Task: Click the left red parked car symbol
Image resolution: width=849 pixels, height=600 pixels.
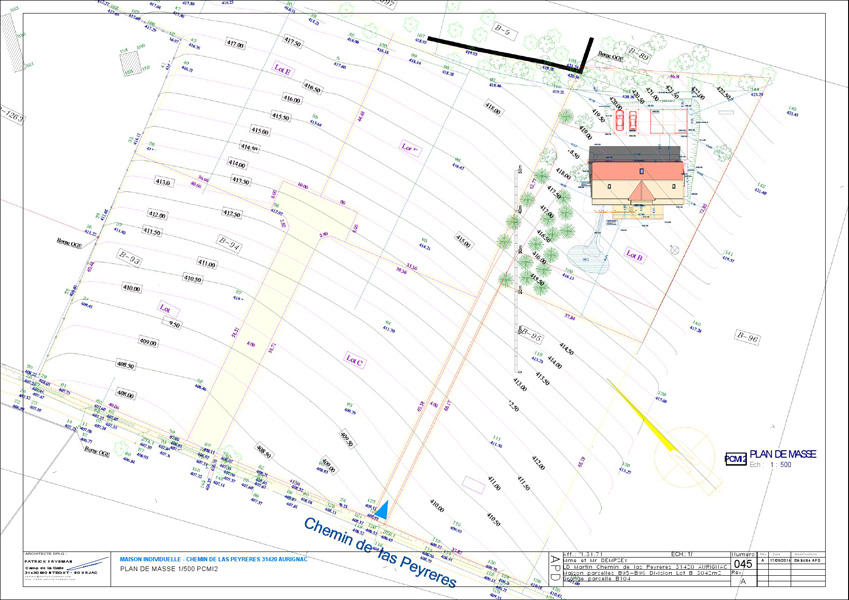Action: pyautogui.click(x=618, y=121)
